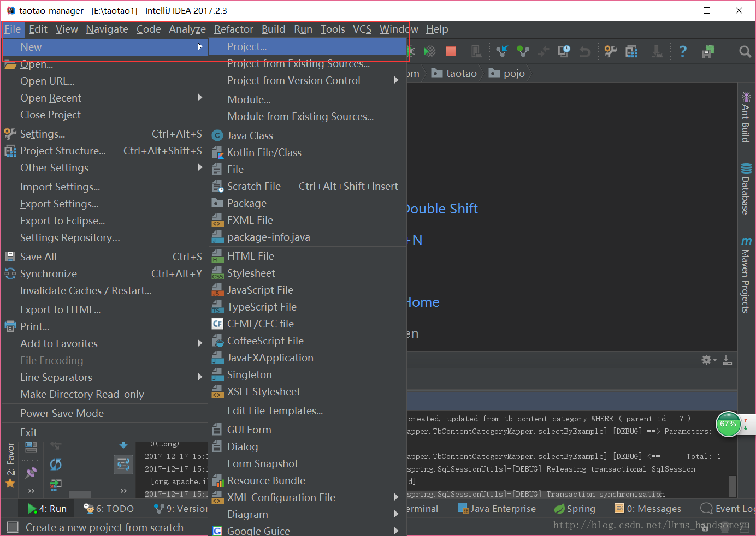This screenshot has height=536, width=756.
Task: Click the Resource Bundle entry
Action: [307, 480]
